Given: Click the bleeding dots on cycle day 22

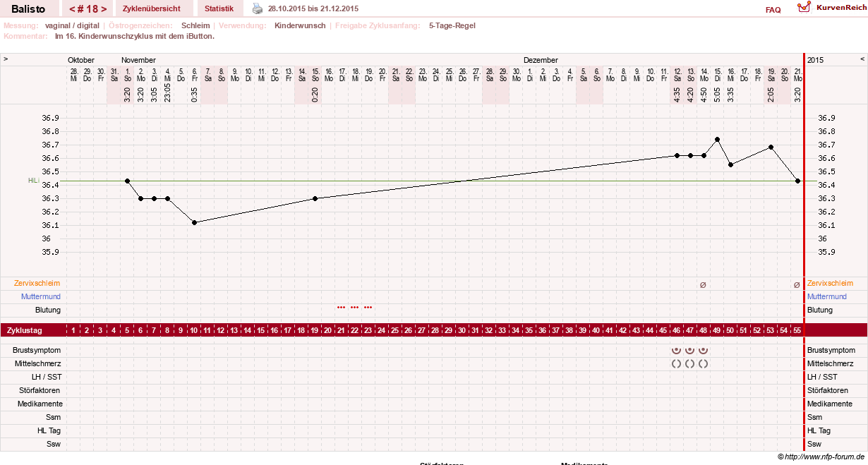Looking at the screenshot, I should tap(355, 308).
